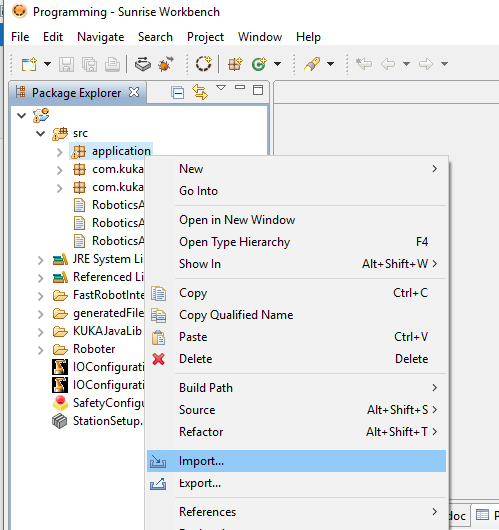Expand the application package
The width and height of the screenshot is (499, 530).
pos(60,152)
